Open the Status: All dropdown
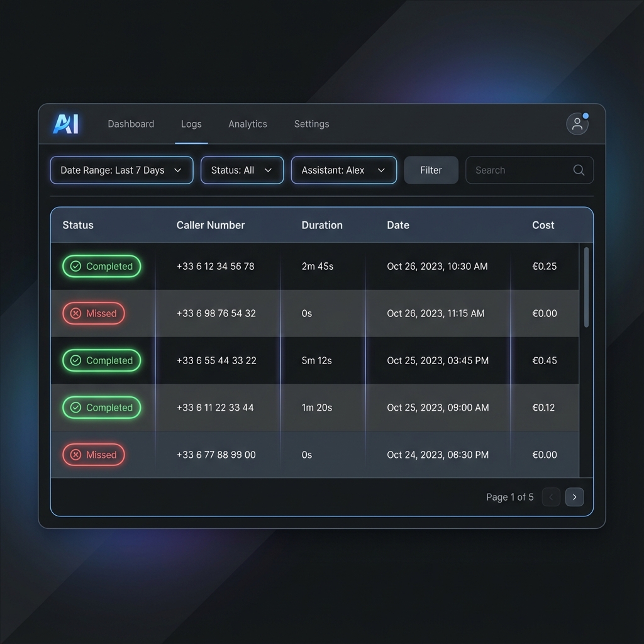The image size is (644, 644). click(x=242, y=170)
